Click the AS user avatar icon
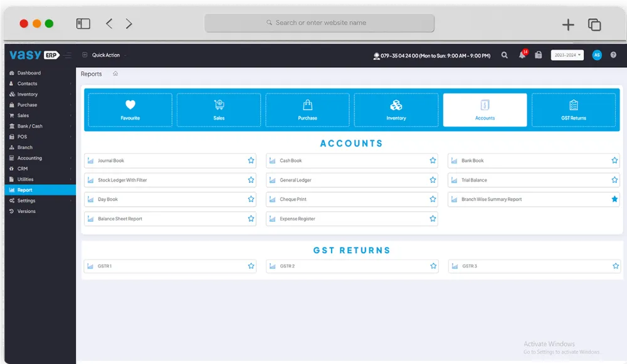Image resolution: width=627 pixels, height=364 pixels. [x=597, y=55]
